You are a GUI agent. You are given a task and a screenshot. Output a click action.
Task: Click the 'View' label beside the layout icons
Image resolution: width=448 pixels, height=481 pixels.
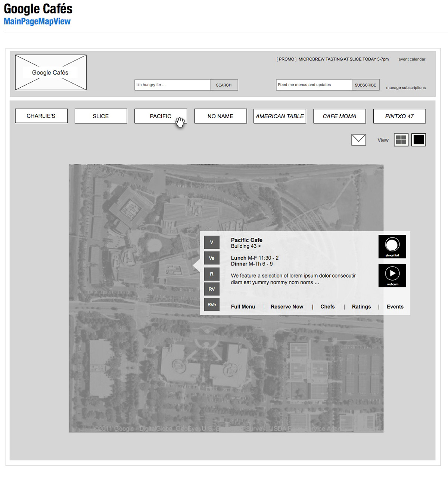click(x=383, y=140)
